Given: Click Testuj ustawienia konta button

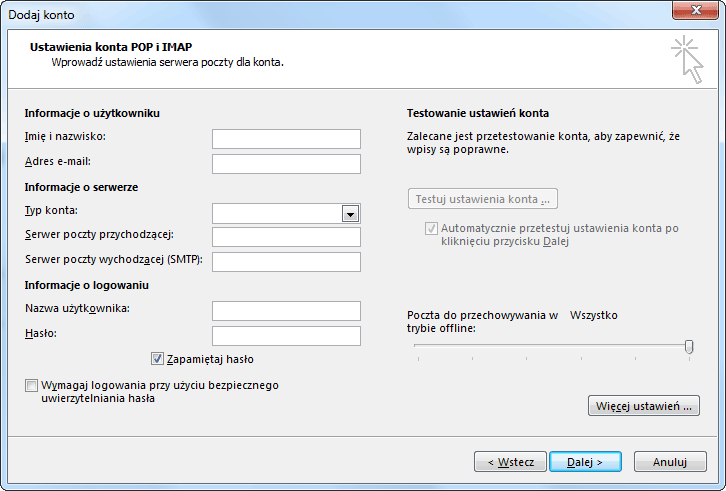Looking at the screenshot, I should pyautogui.click(x=482, y=199).
